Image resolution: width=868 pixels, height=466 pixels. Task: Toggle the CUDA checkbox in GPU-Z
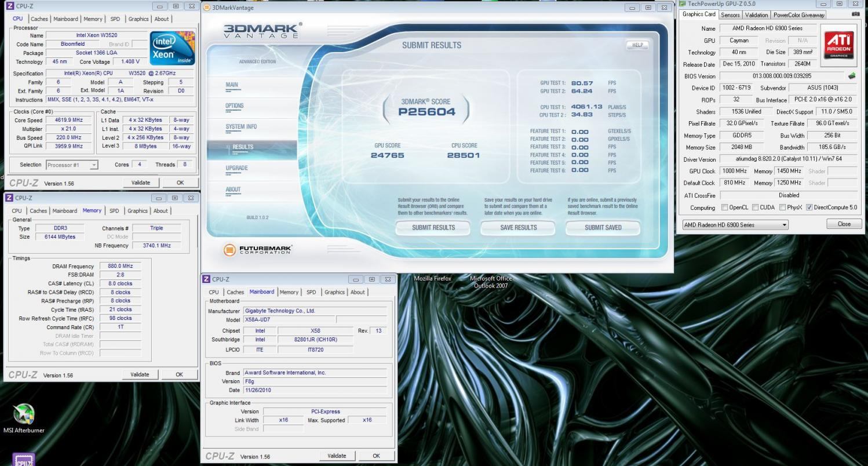click(x=755, y=207)
